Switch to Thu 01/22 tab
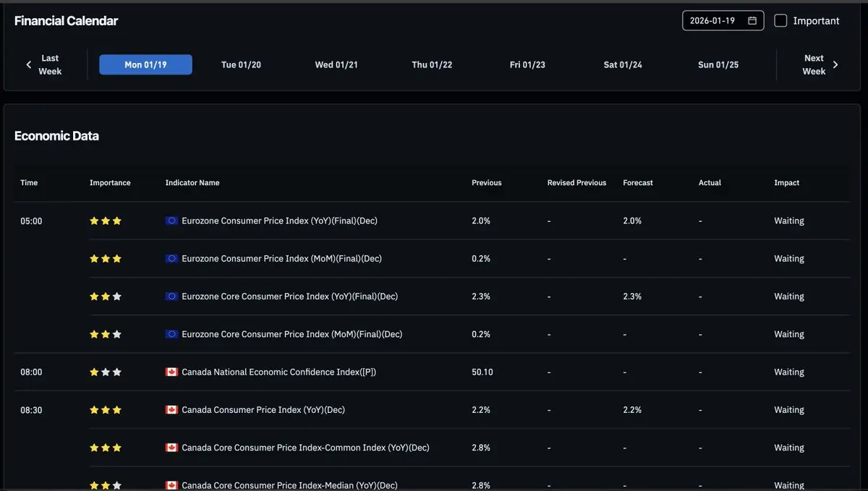The width and height of the screenshot is (868, 491). click(432, 64)
